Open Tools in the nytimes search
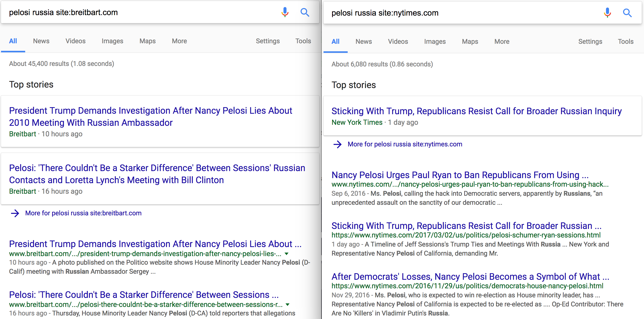Screen dimensions: 644x319 point(626,42)
